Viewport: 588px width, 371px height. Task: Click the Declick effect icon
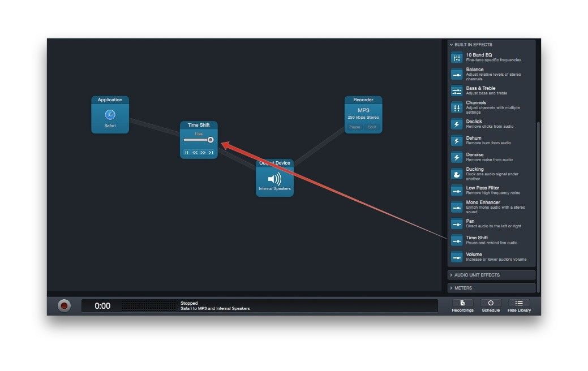457,124
